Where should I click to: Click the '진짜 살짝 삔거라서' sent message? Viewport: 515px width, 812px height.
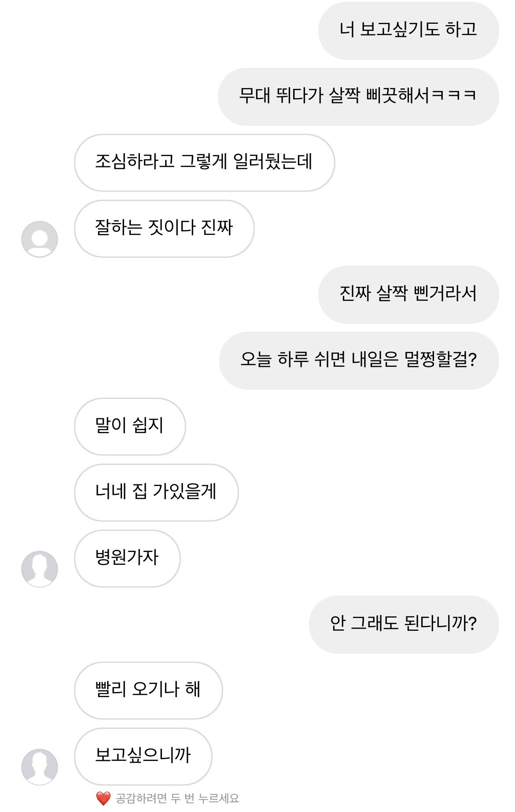(x=408, y=294)
